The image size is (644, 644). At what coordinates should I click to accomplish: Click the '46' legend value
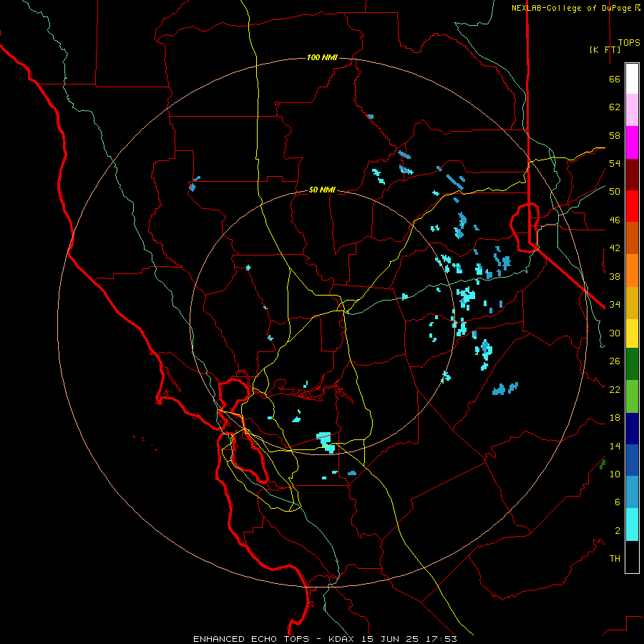click(615, 220)
